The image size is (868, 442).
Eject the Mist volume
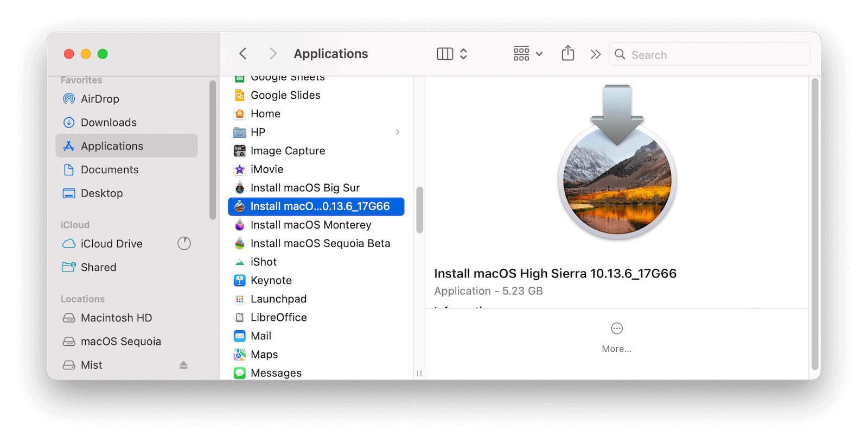click(183, 365)
